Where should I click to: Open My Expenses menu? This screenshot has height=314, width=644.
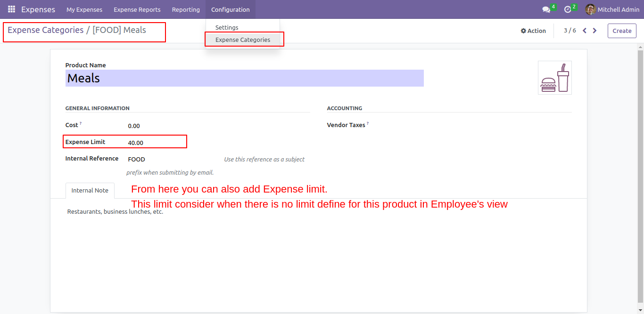(x=84, y=9)
